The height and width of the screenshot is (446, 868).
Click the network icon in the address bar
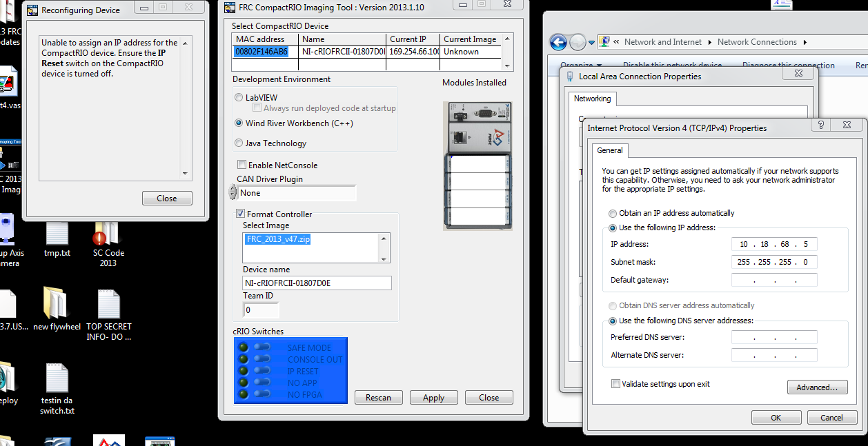(x=604, y=41)
